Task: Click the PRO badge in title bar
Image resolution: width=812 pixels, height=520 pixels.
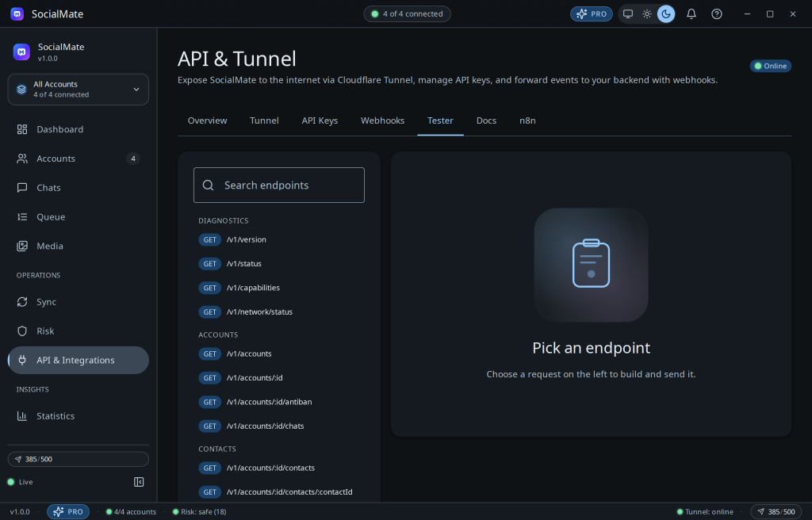Action: pyautogui.click(x=592, y=14)
